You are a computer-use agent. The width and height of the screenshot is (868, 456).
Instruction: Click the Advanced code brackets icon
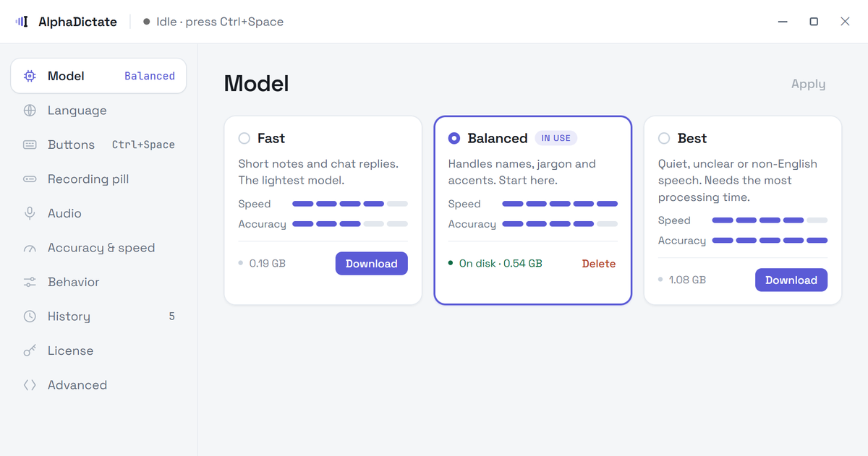30,385
